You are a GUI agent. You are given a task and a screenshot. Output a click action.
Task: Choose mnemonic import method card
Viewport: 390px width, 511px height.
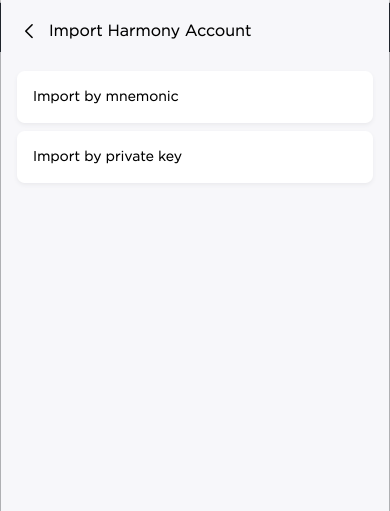click(195, 97)
